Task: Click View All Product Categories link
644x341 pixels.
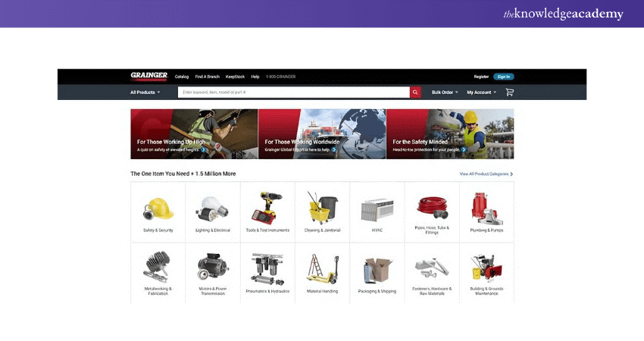Action: [486, 174]
